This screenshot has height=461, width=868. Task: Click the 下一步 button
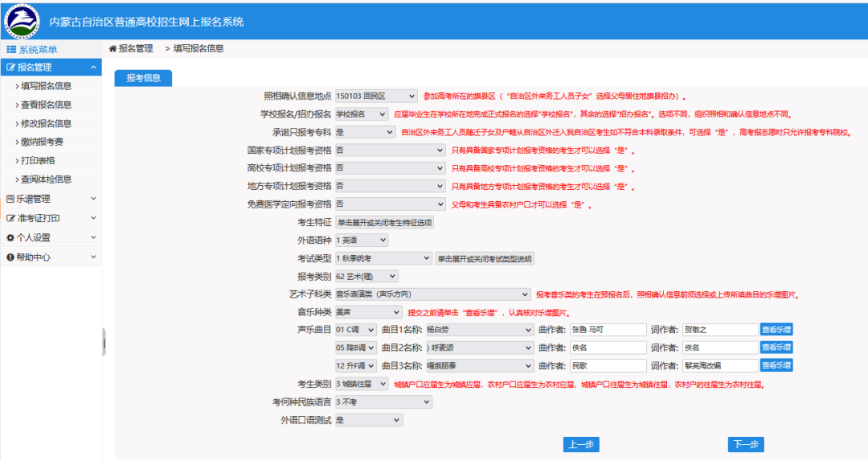(746, 445)
